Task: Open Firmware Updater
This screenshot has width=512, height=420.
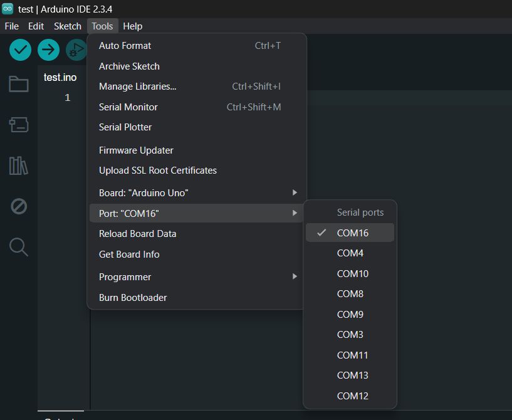Action: [197, 150]
